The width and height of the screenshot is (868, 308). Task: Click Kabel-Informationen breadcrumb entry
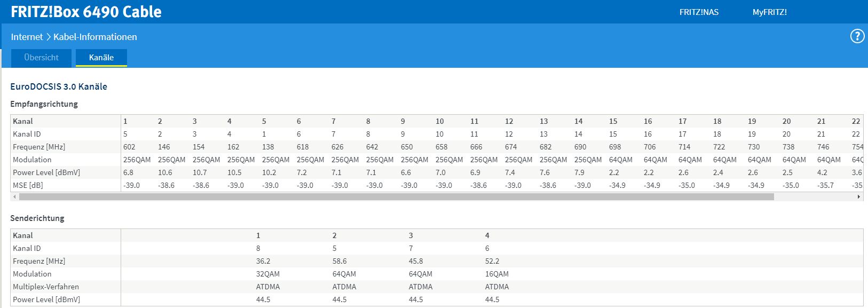[x=95, y=37]
